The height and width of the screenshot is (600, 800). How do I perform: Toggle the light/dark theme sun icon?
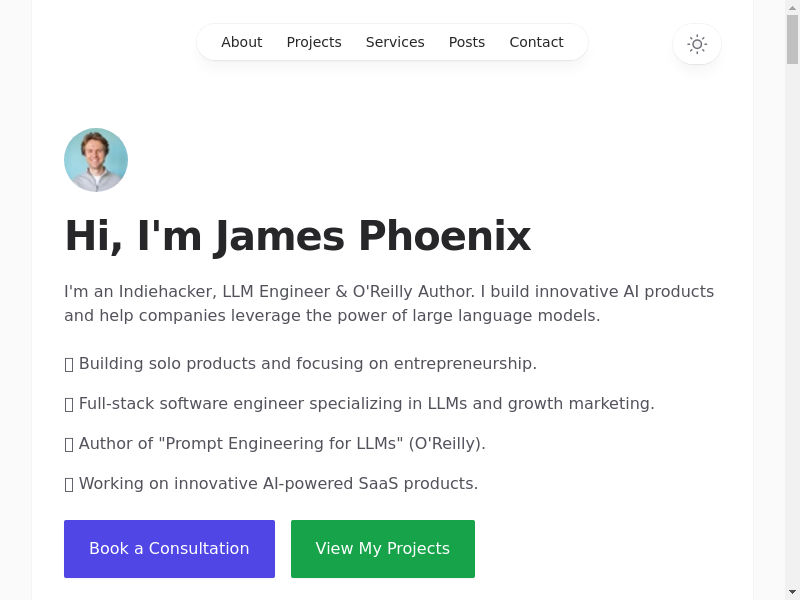(x=697, y=44)
